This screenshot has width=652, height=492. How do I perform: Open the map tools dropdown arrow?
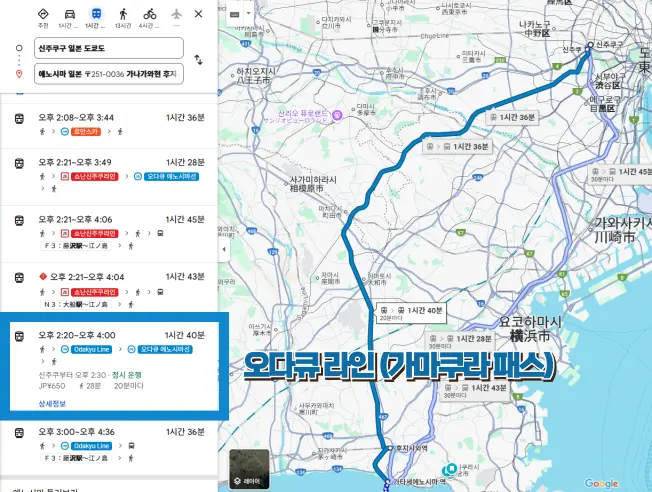point(249,13)
